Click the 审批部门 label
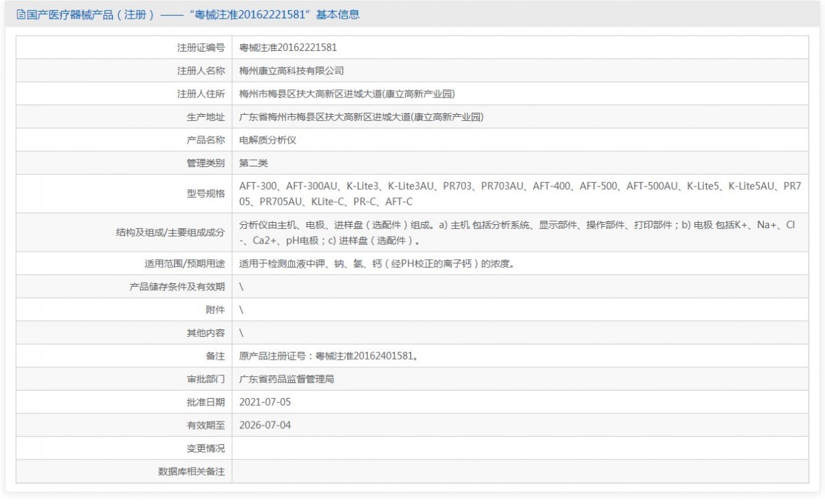Screen dimensions: 825x504 pos(206,379)
